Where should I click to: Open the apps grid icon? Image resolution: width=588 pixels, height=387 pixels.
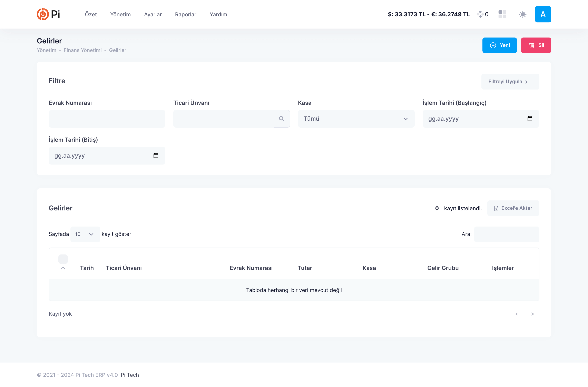pyautogui.click(x=502, y=14)
